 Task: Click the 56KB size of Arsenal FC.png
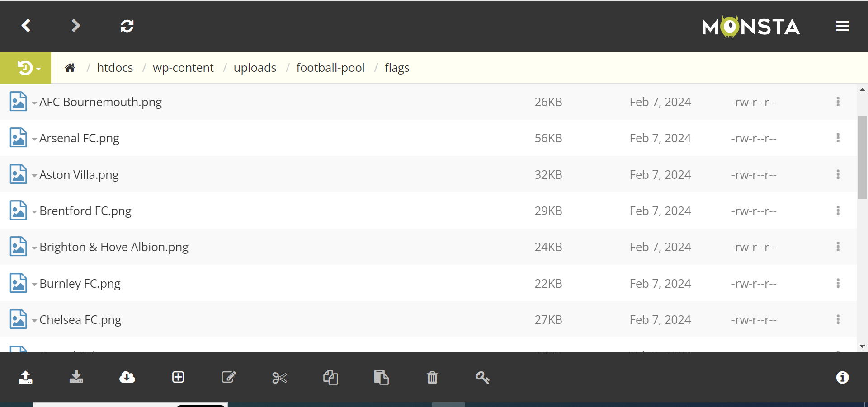pos(548,138)
